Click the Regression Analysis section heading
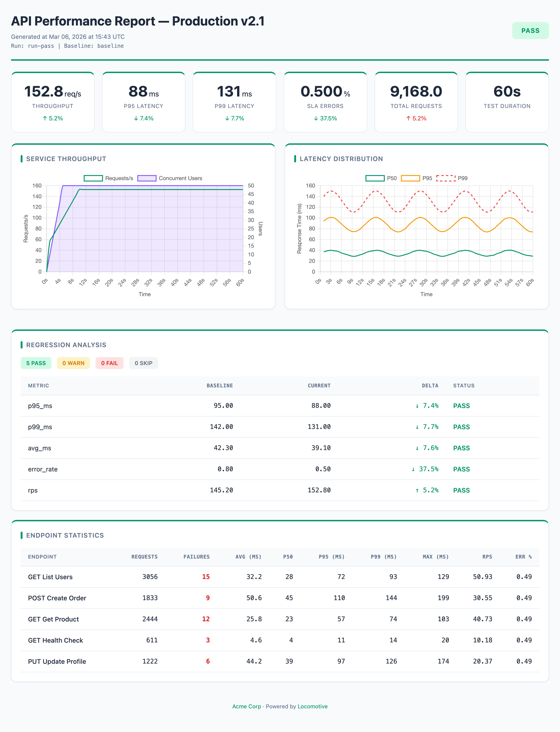 point(66,345)
